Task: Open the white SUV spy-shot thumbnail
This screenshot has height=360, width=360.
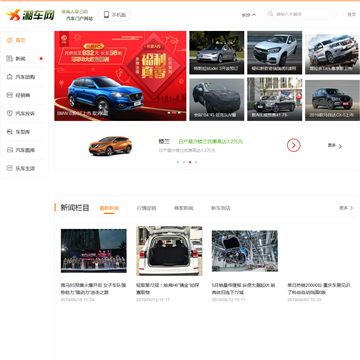Action: [x=275, y=53]
